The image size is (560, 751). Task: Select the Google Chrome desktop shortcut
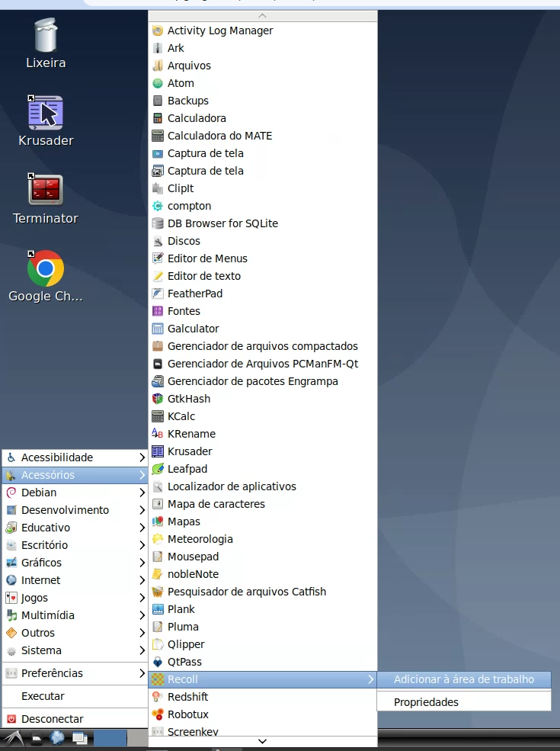[46, 276]
